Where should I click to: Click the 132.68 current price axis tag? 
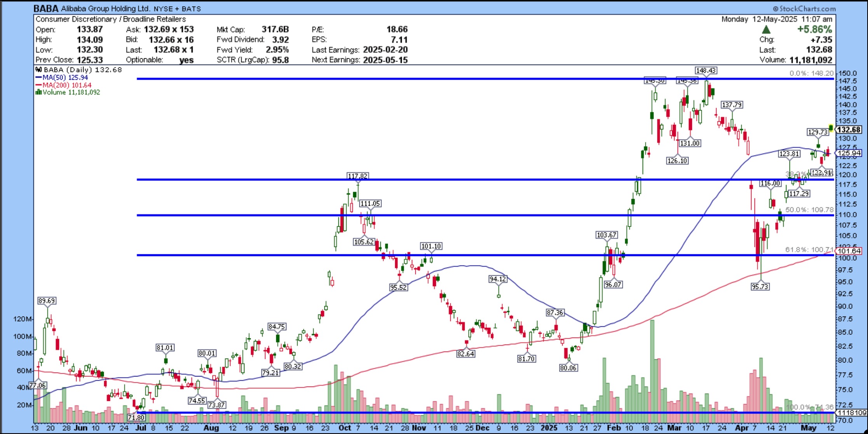click(x=849, y=129)
